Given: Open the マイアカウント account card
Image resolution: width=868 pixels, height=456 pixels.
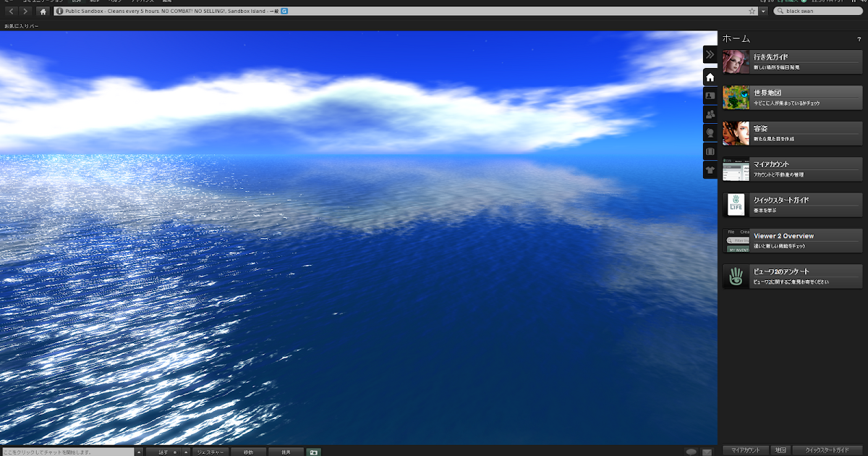Looking at the screenshot, I should click(792, 169).
